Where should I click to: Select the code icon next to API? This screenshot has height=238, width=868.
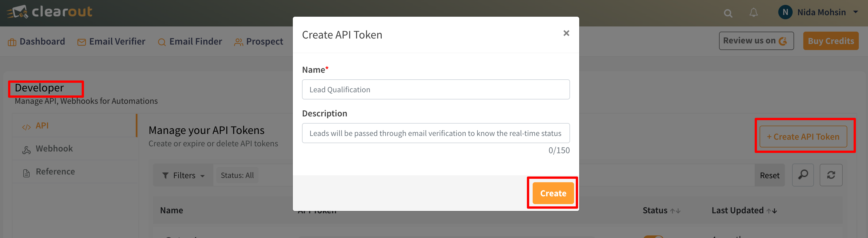pyautogui.click(x=26, y=125)
